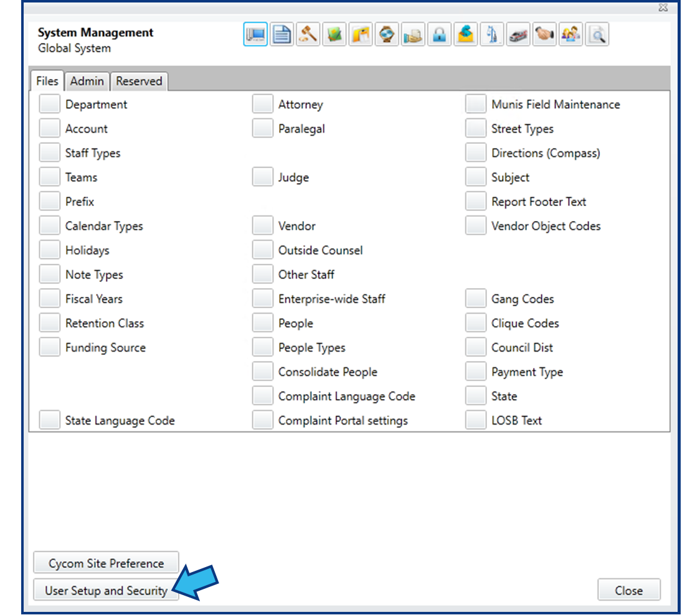Viewport: 700px width, 615px height.
Task: Open the Reserved tab
Action: (140, 81)
